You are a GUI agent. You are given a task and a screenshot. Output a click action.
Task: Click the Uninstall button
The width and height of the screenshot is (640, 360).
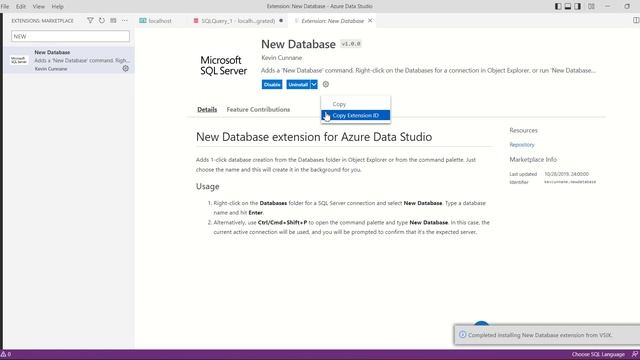tap(298, 84)
